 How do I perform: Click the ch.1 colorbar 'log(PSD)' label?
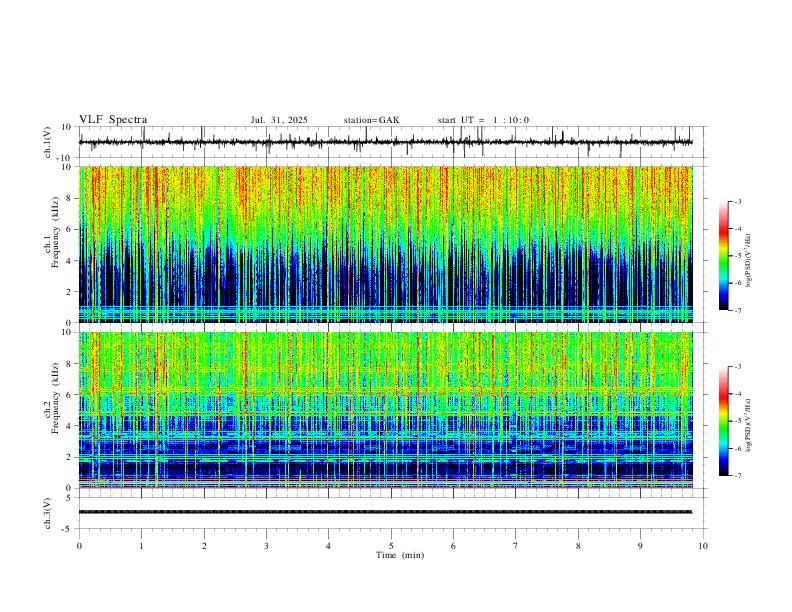coord(748,260)
